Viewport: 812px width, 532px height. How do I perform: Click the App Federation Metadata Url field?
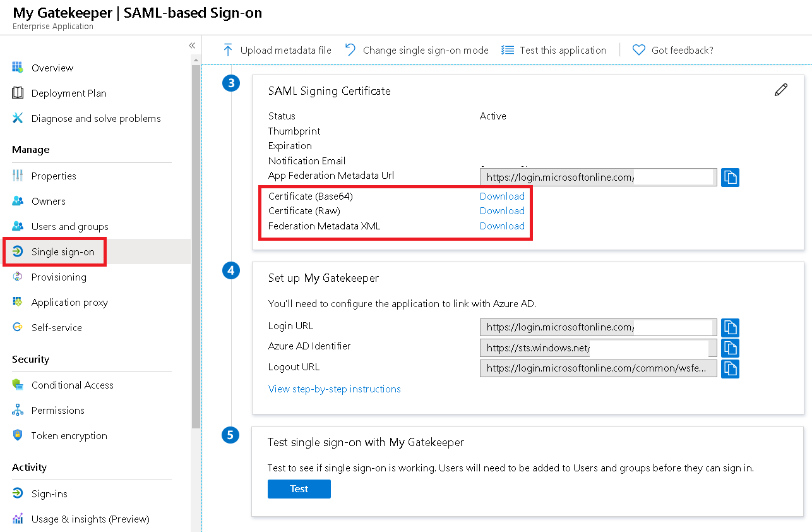(599, 178)
